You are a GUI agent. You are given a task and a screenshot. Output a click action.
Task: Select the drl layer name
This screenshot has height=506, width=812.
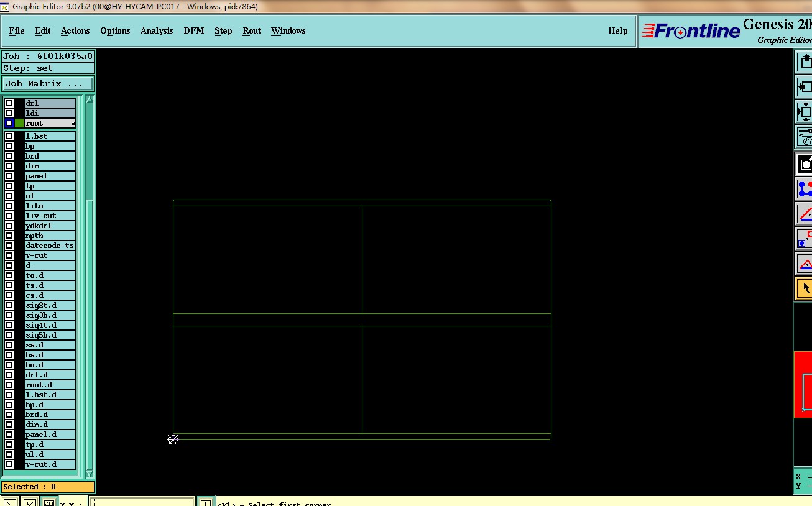point(50,103)
